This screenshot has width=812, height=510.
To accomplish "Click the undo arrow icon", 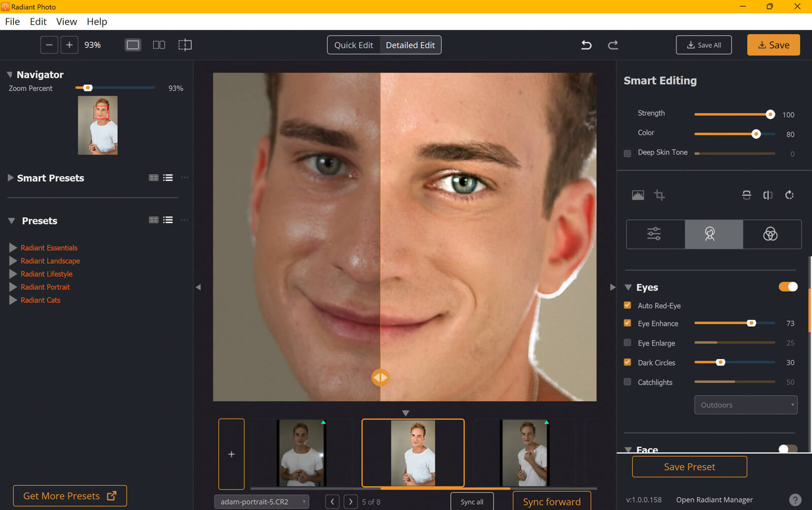I will tap(586, 45).
